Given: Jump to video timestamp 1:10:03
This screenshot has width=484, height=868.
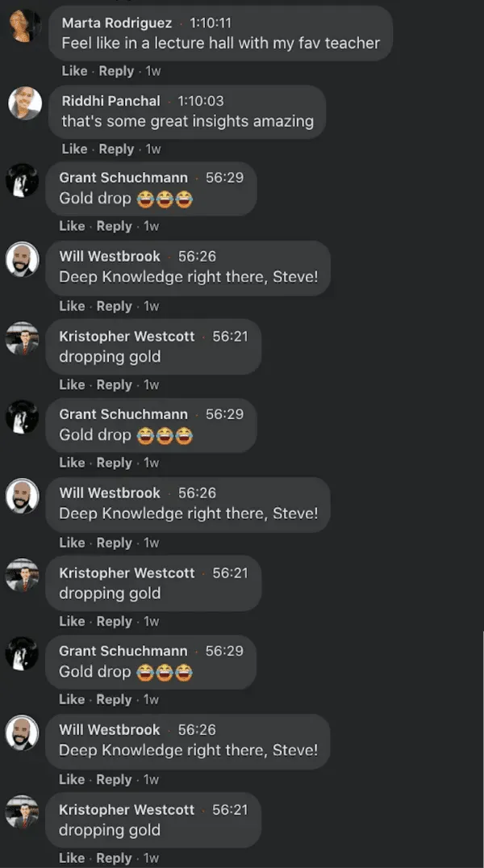Looking at the screenshot, I should tap(200, 101).
